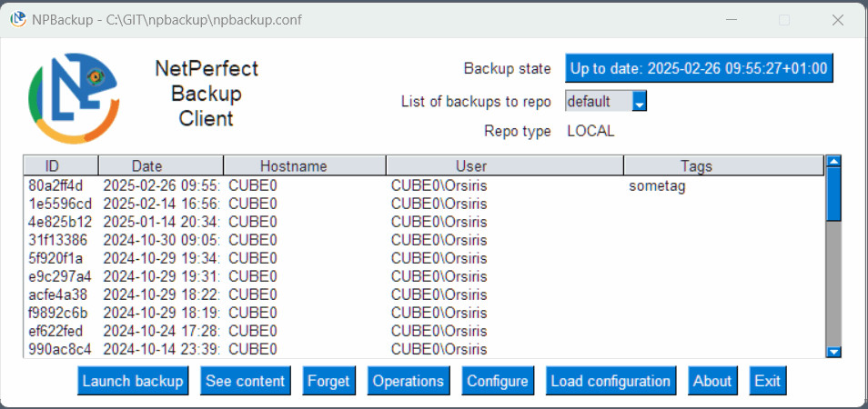Launch a new backup
The image size is (868, 409).
coord(133,381)
